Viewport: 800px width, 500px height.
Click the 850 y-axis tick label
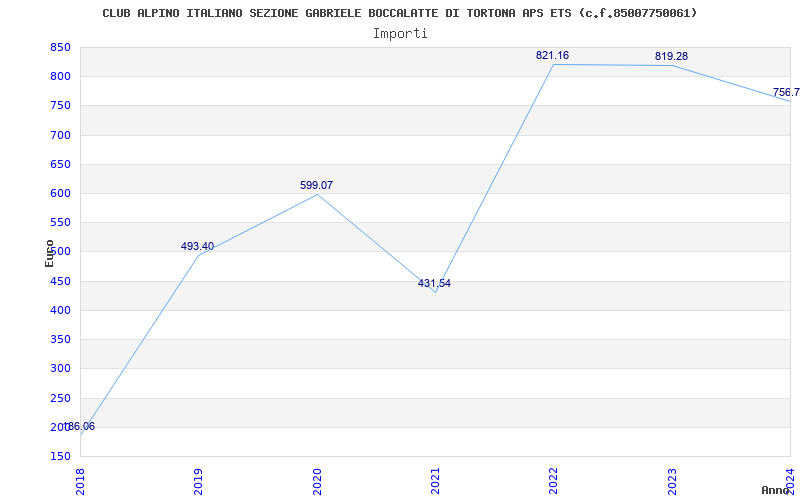60,47
